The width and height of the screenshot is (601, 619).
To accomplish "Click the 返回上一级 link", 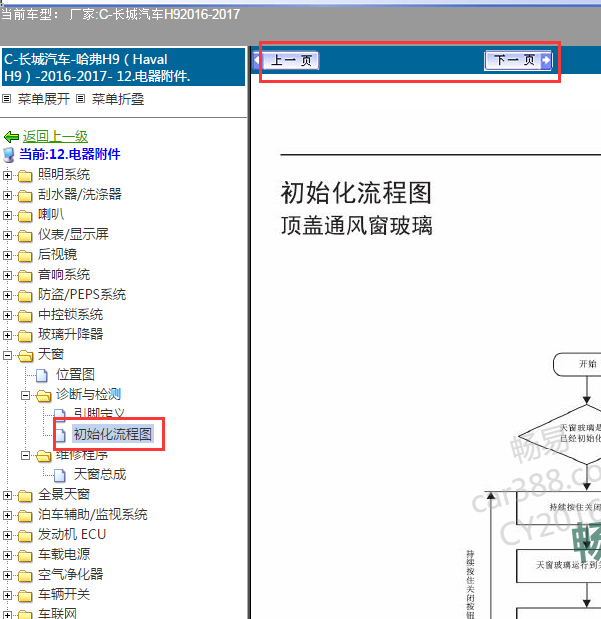I will coord(55,137).
